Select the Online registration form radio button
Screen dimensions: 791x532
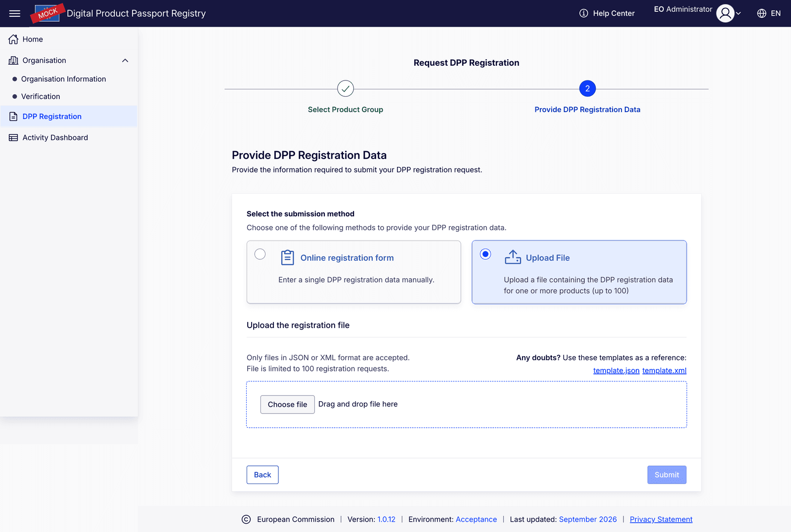pyautogui.click(x=260, y=254)
